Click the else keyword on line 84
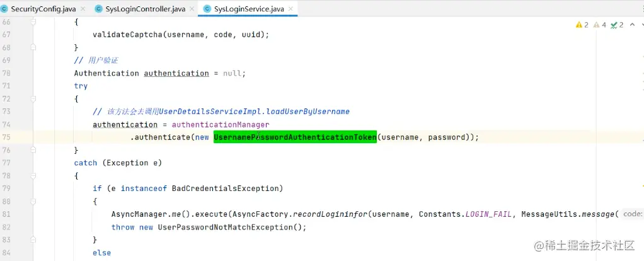 point(102,253)
